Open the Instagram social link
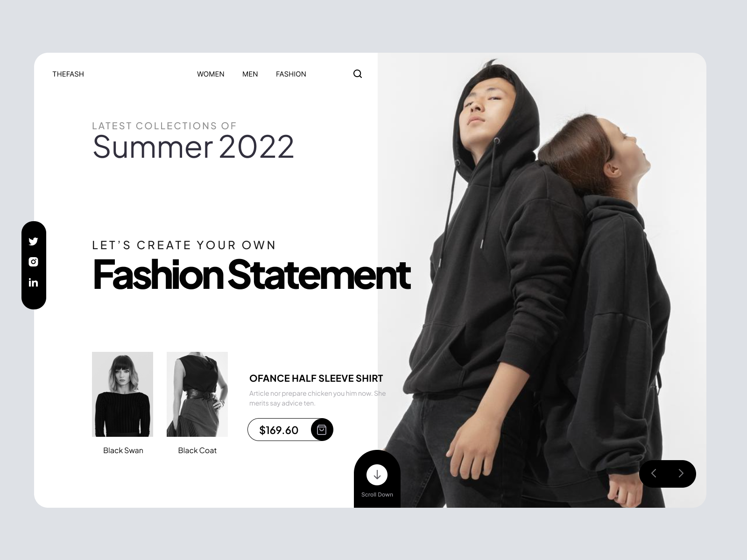Screen dimensions: 747x560 point(33,262)
